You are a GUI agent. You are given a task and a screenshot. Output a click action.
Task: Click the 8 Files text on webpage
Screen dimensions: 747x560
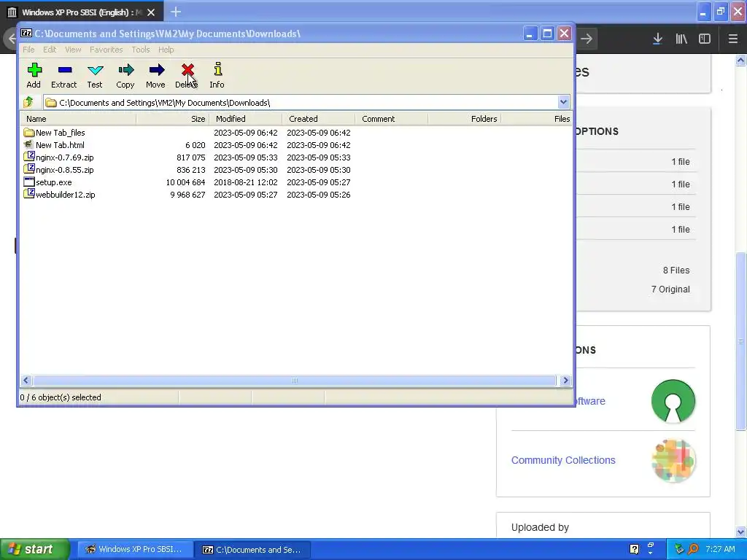(676, 270)
